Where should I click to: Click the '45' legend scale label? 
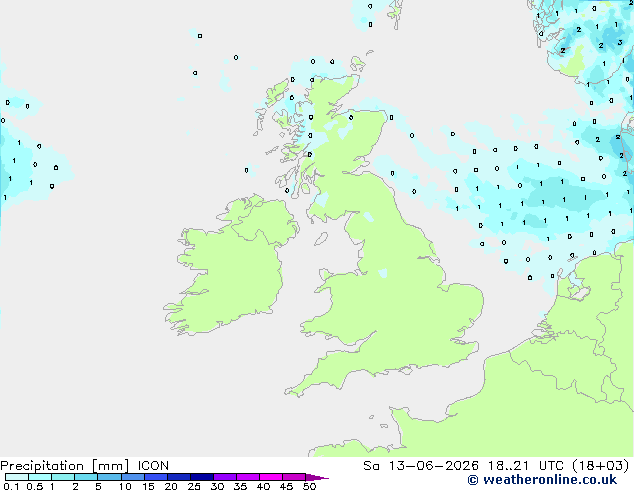(x=286, y=486)
